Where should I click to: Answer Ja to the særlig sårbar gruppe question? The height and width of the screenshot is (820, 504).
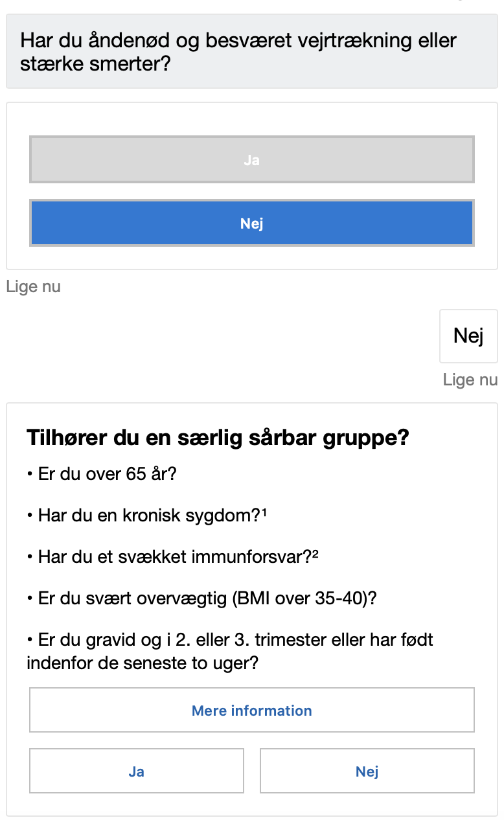click(x=136, y=771)
